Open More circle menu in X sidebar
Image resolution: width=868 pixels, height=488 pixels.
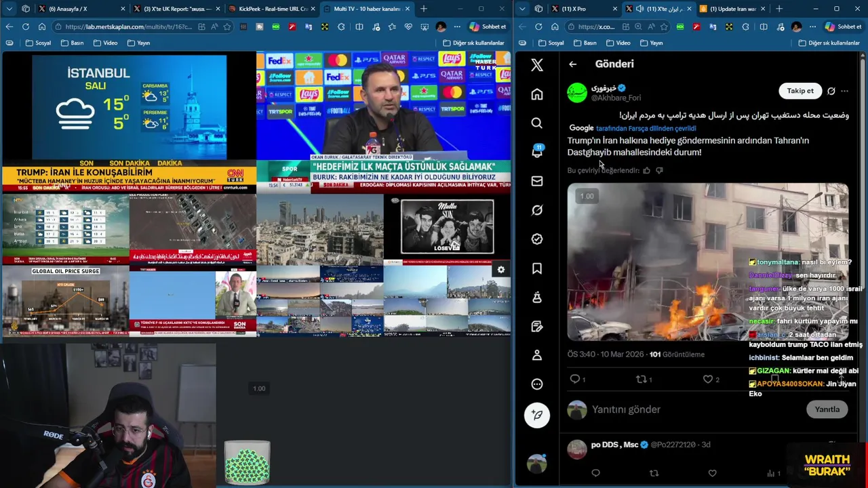point(537,384)
